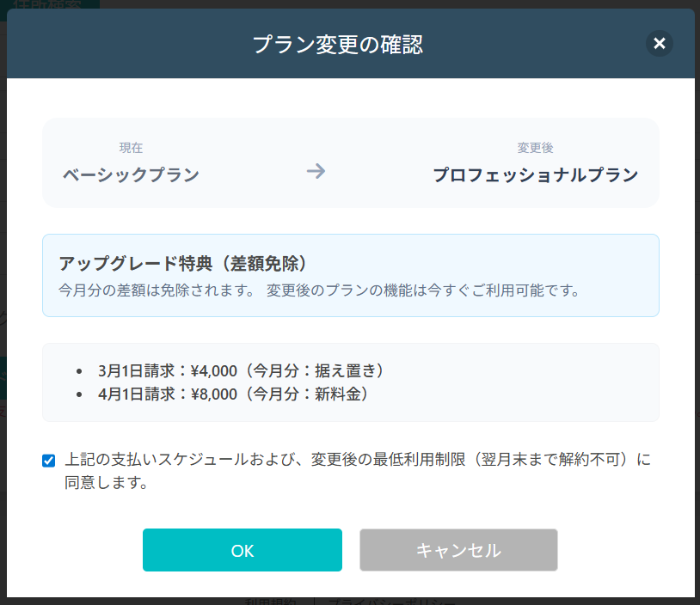700x605 pixels.
Task: Uncheck the payment schedule agreement checkbox
Action: (49, 461)
